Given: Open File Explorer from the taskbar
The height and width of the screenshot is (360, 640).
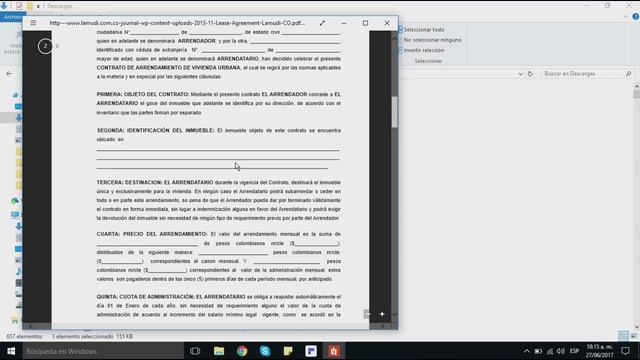Looking at the screenshot, I should pos(219,351).
